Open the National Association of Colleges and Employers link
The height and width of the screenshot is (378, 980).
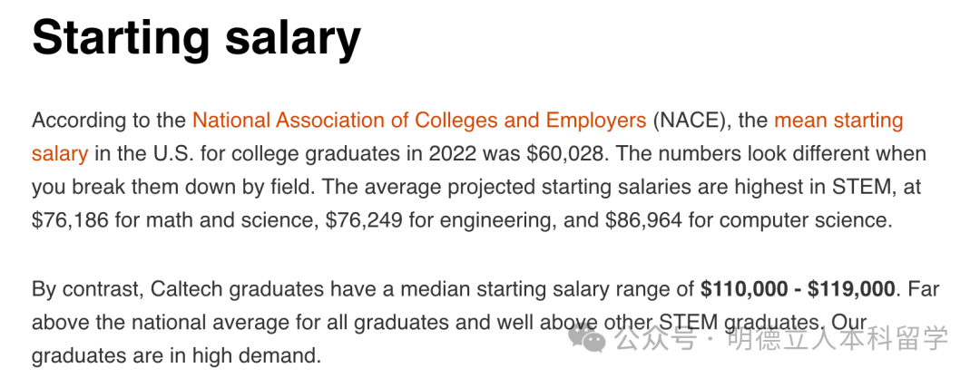419,121
